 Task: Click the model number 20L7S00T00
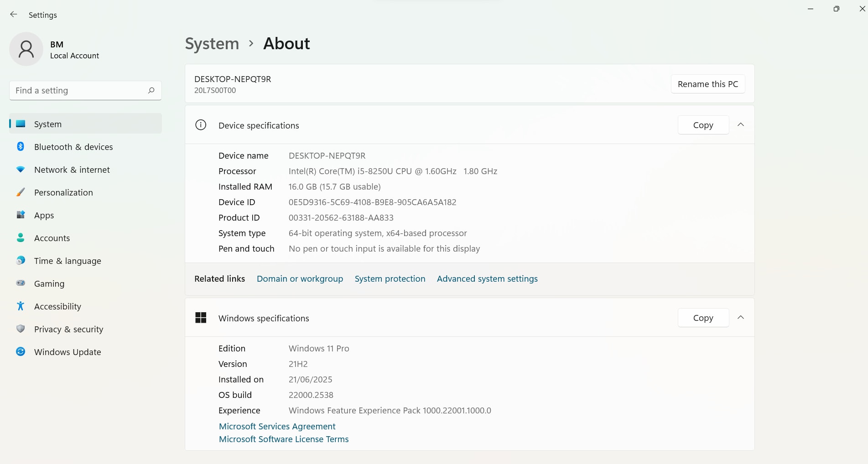[215, 90]
